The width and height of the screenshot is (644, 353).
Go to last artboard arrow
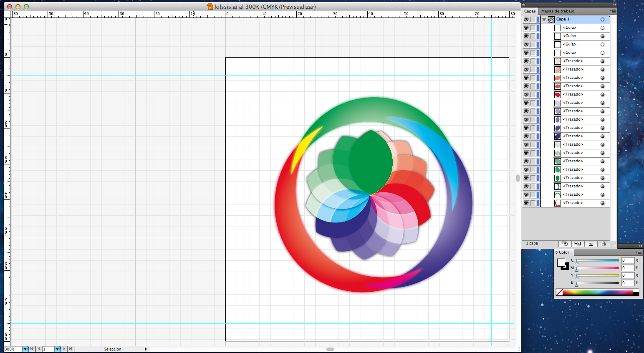click(71, 349)
